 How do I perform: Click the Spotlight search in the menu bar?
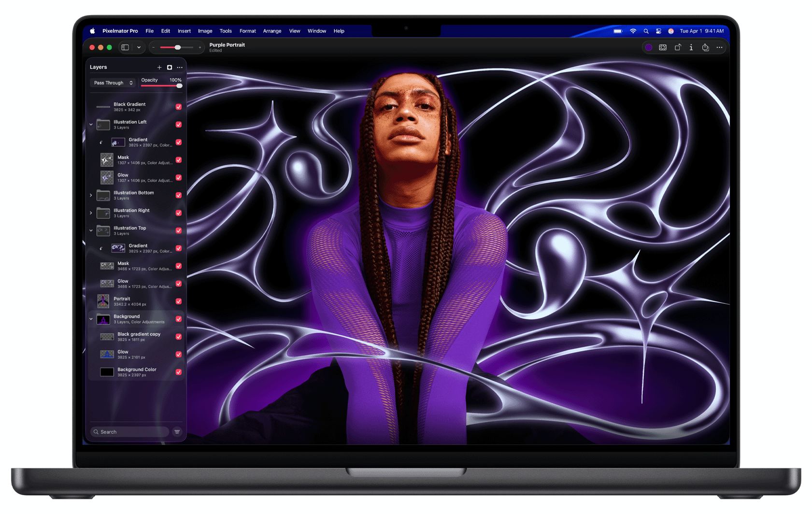[646, 30]
